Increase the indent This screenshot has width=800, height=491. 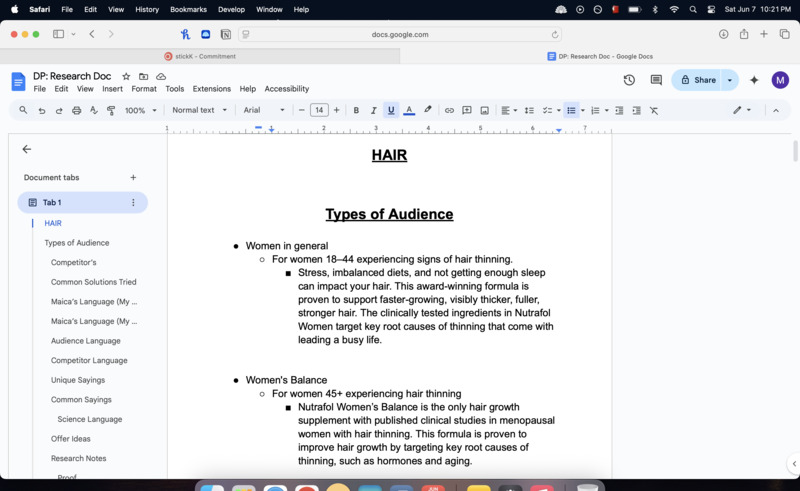(x=636, y=110)
